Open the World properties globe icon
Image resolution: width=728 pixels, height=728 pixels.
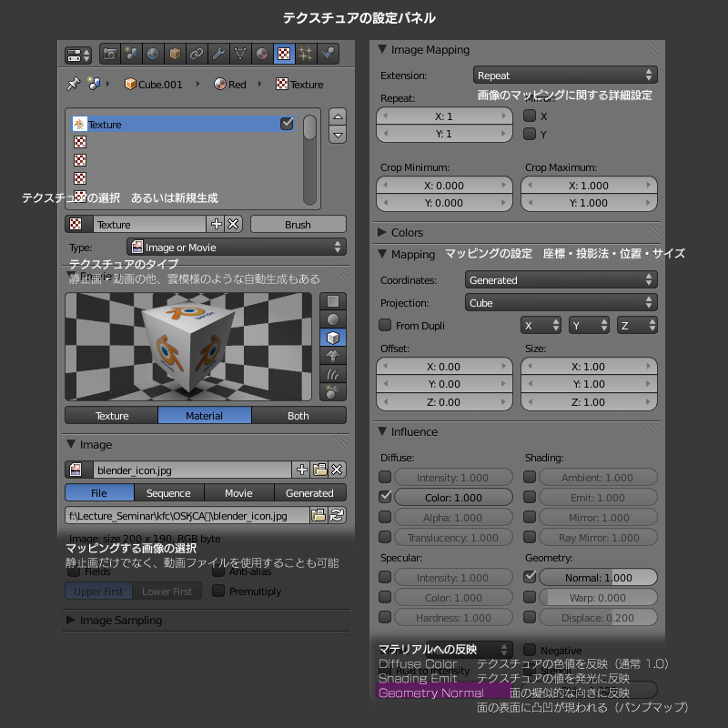click(x=153, y=54)
